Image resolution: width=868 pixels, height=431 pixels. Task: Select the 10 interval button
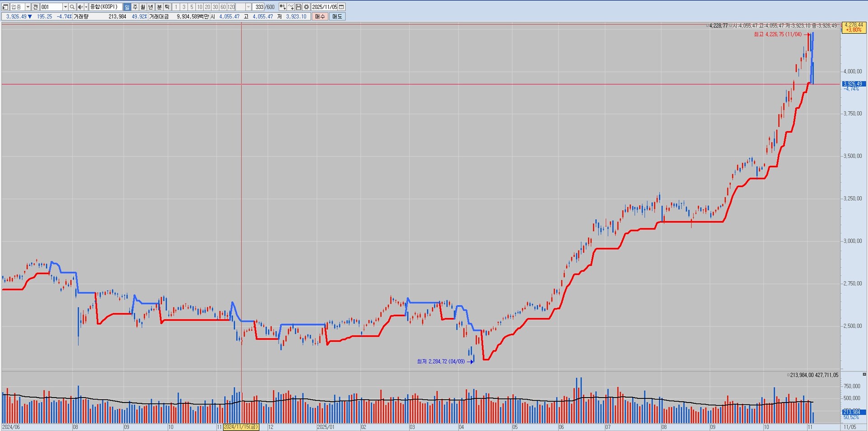click(200, 7)
